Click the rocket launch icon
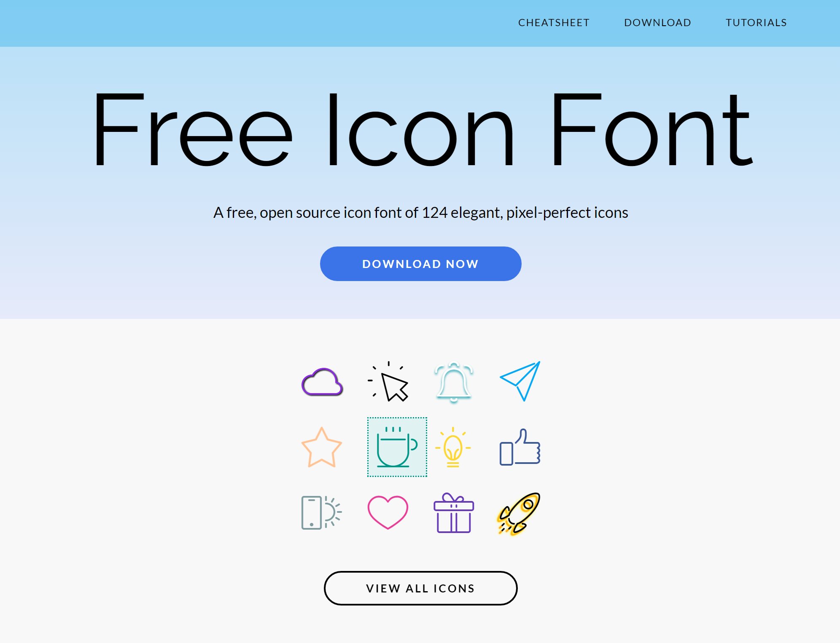840x643 pixels. [x=519, y=513]
